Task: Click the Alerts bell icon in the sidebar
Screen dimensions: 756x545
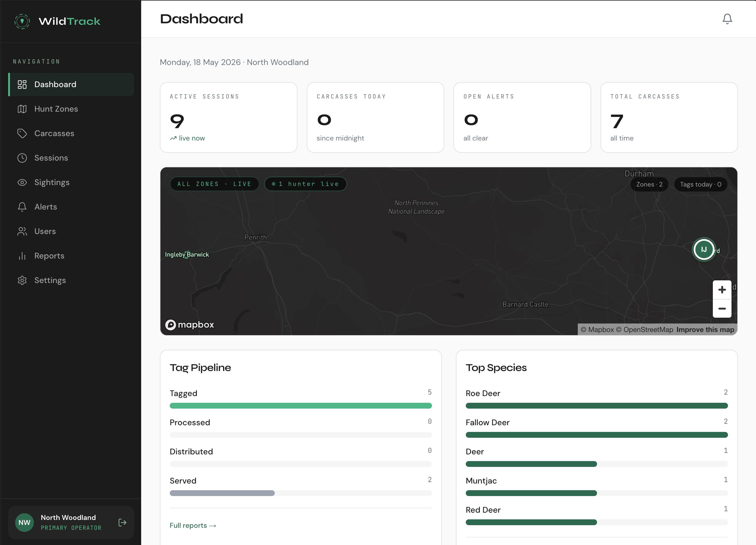Action: (x=22, y=207)
